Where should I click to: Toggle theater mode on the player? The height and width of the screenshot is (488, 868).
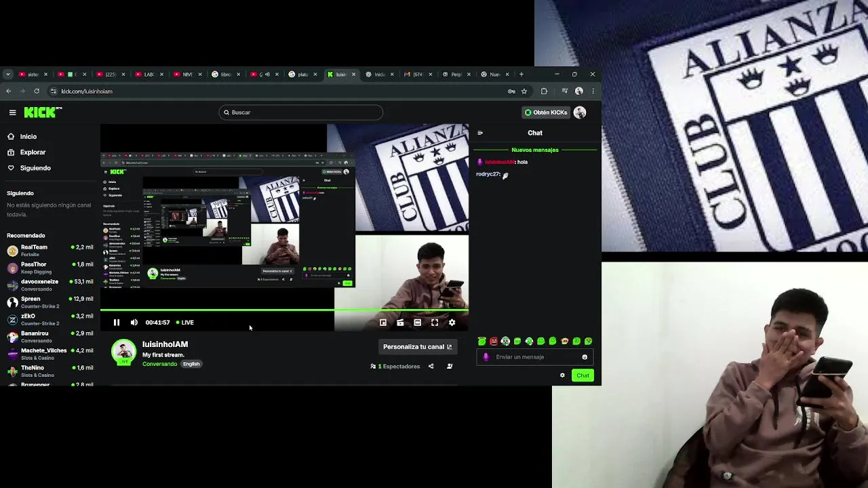[418, 323]
